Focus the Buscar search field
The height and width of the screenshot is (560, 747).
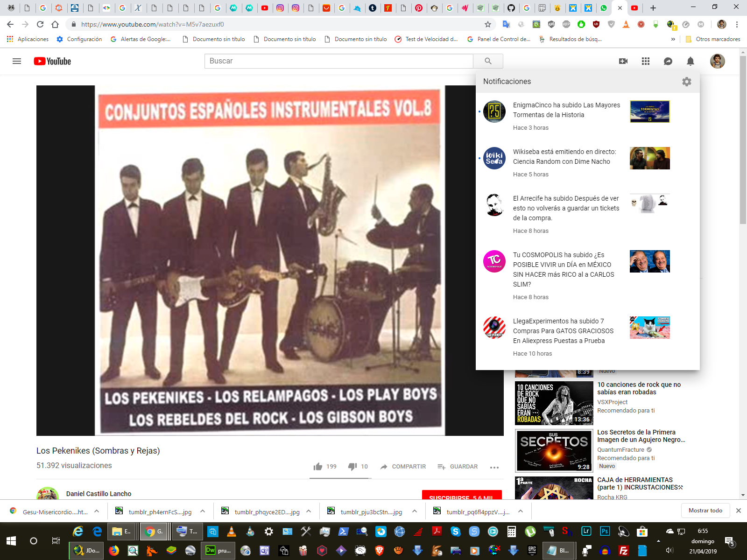point(338,61)
